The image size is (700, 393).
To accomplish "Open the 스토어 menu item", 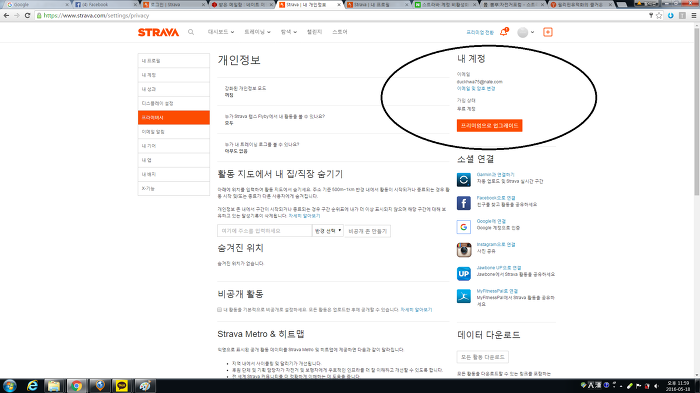I will point(340,32).
